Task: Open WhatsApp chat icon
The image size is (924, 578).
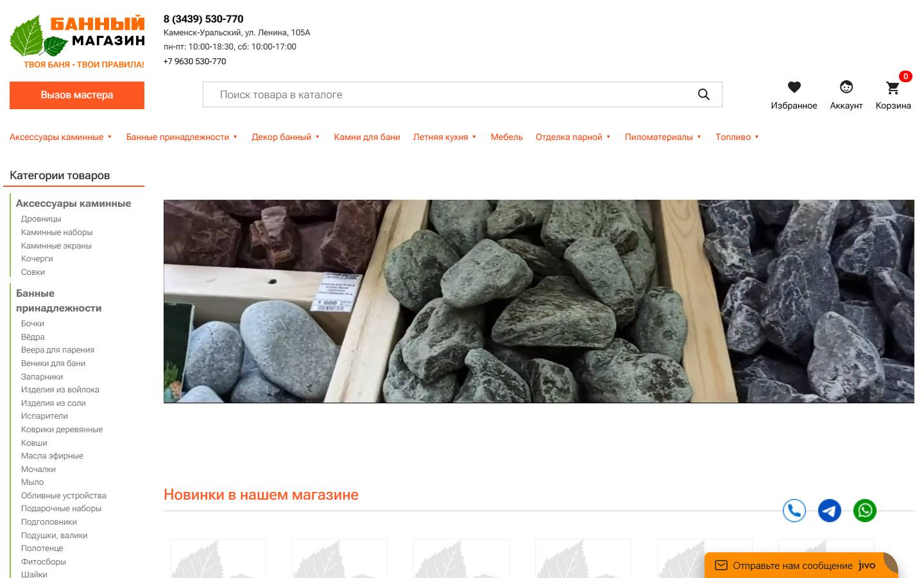Action: 865,511
